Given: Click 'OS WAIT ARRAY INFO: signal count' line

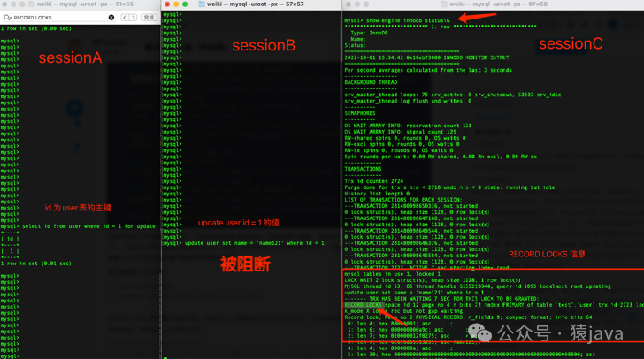Looking at the screenshot, I should pyautogui.click(x=401, y=132).
